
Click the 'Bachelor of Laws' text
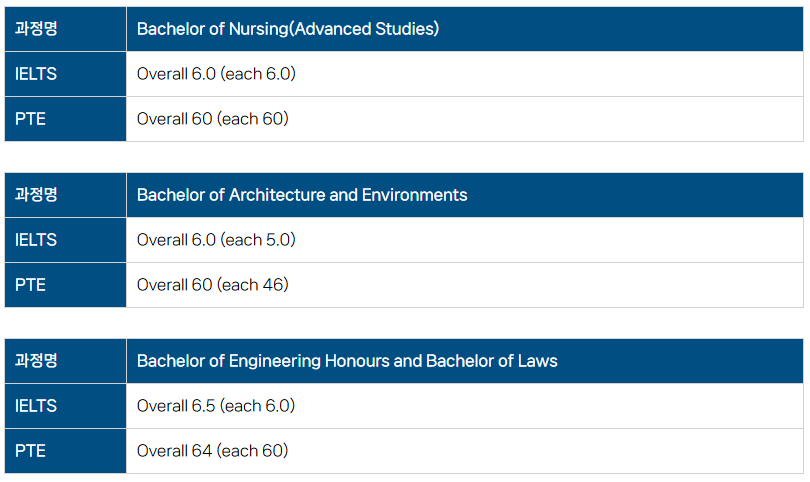point(492,361)
